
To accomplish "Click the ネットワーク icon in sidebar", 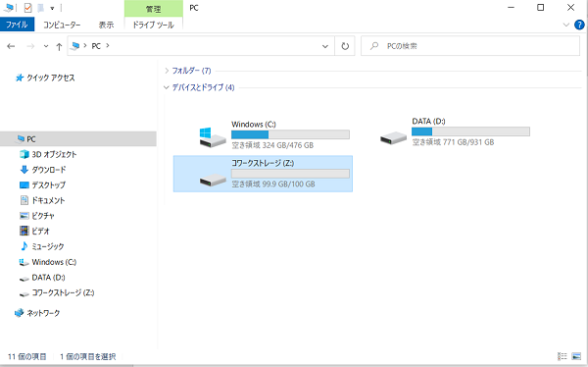I will (20, 313).
